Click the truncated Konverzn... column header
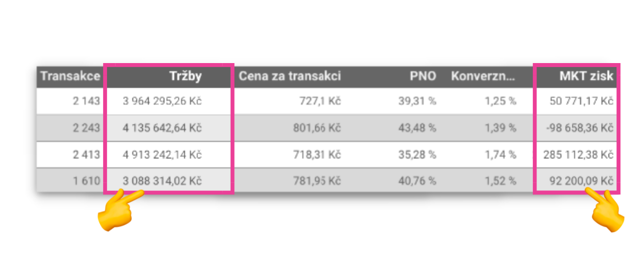Viewport: 644px width, 258px height. tap(483, 76)
